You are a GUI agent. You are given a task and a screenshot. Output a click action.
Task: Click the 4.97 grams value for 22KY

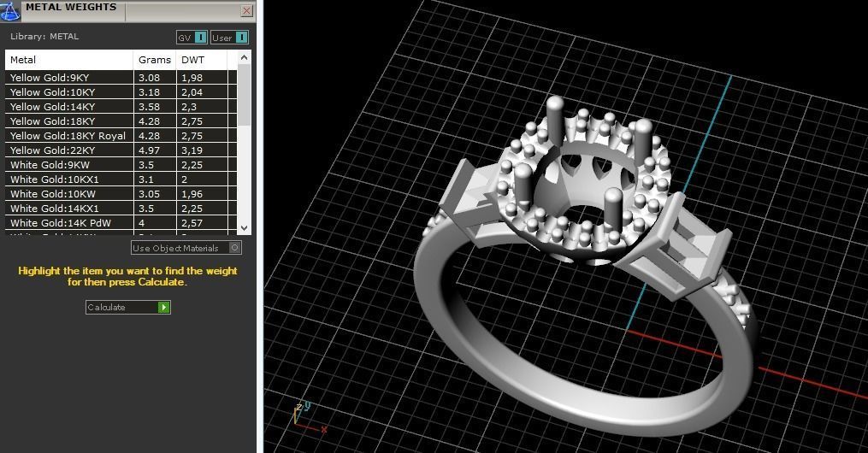pyautogui.click(x=149, y=150)
